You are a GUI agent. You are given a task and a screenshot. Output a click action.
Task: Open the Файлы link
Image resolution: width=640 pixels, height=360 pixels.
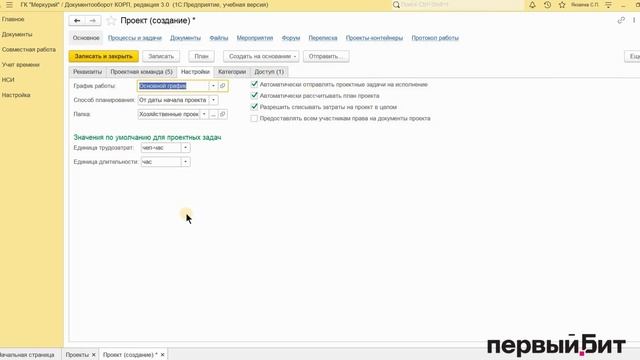[x=219, y=38]
